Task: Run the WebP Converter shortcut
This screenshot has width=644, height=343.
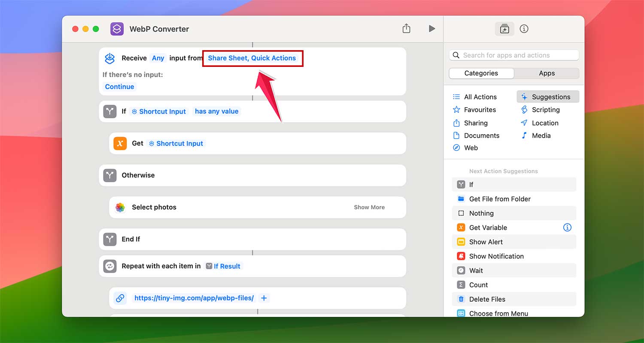Action: click(x=431, y=29)
